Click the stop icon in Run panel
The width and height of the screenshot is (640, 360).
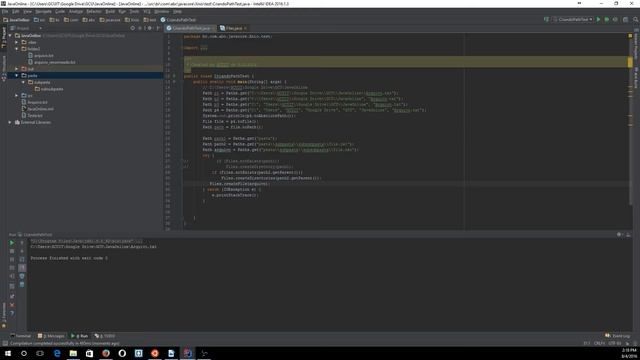pos(12,251)
